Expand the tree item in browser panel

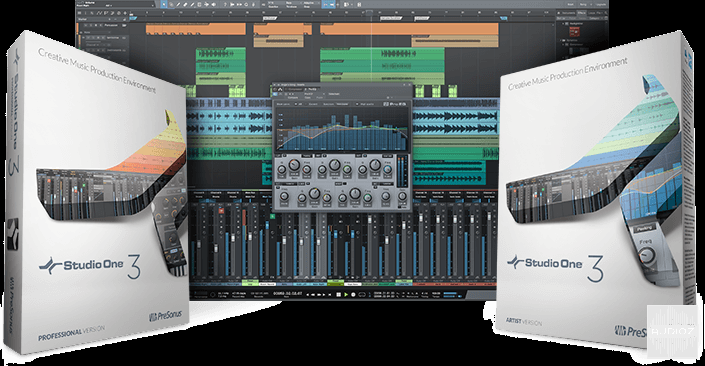[561, 40]
